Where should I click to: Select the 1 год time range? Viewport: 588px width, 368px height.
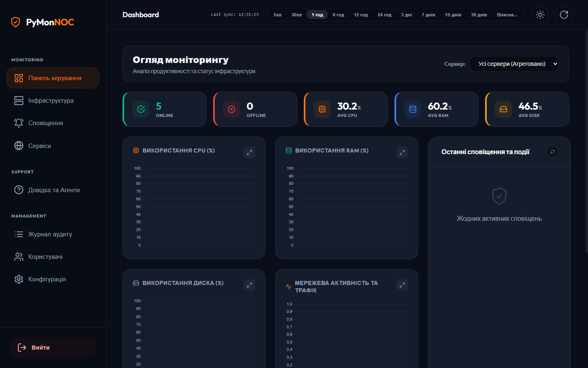pos(317,15)
